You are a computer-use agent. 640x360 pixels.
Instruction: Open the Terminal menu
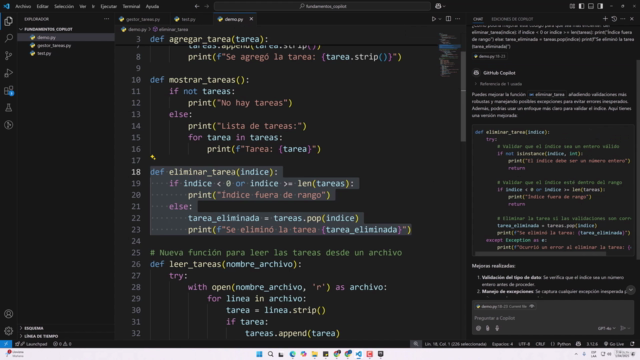[x=131, y=6]
